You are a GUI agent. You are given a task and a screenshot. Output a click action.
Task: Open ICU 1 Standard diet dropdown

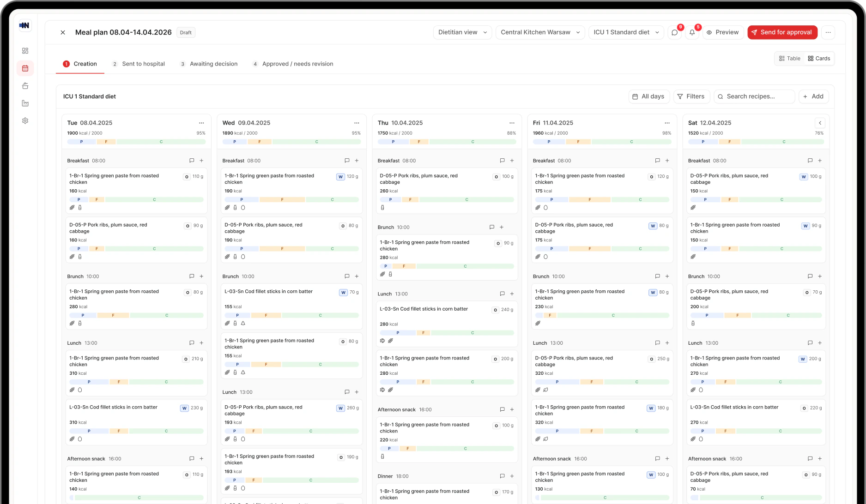(x=626, y=32)
